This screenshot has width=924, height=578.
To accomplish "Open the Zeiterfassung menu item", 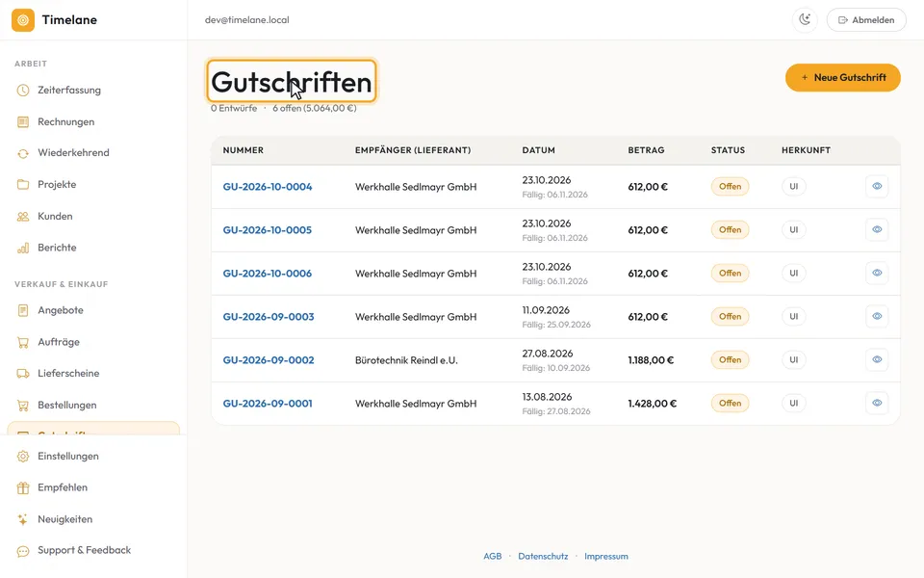I will point(93,91).
